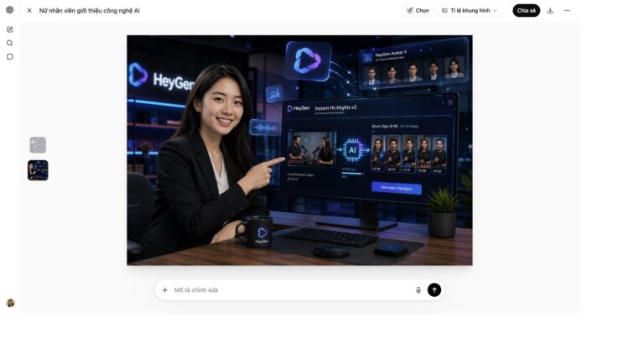
Task: Close the image viewer with X
Action: (x=29, y=11)
